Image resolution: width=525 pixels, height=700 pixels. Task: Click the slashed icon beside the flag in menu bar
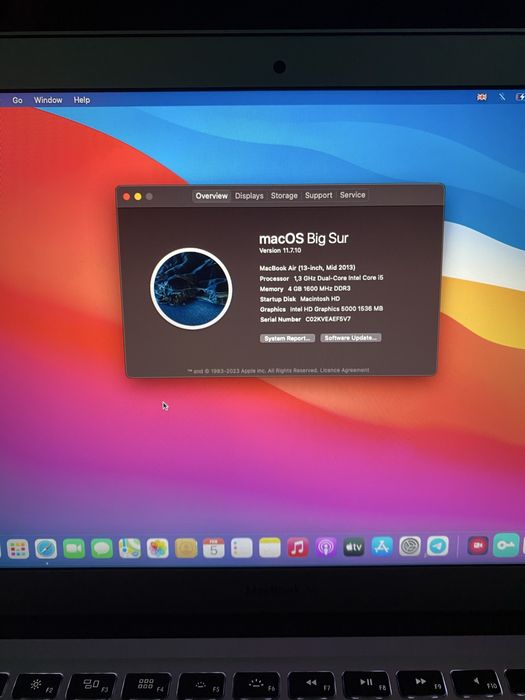click(502, 97)
